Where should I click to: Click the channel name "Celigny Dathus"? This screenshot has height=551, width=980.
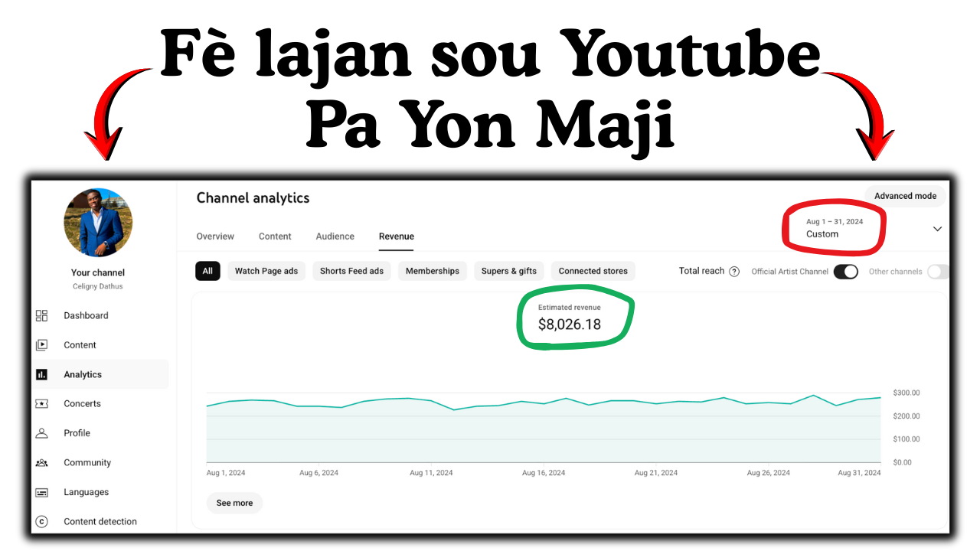pos(98,286)
